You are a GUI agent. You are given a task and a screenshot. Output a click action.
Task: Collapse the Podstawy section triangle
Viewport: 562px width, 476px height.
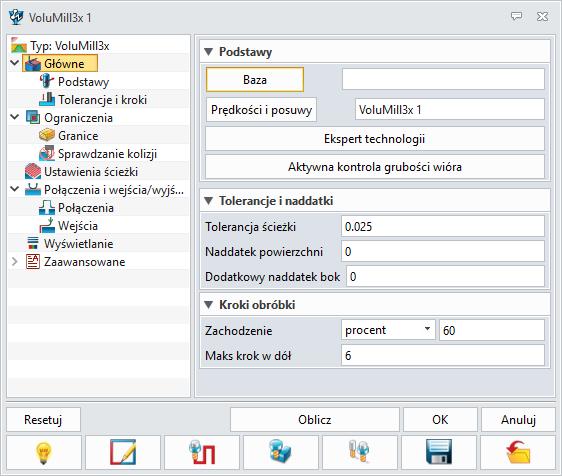pyautogui.click(x=208, y=52)
